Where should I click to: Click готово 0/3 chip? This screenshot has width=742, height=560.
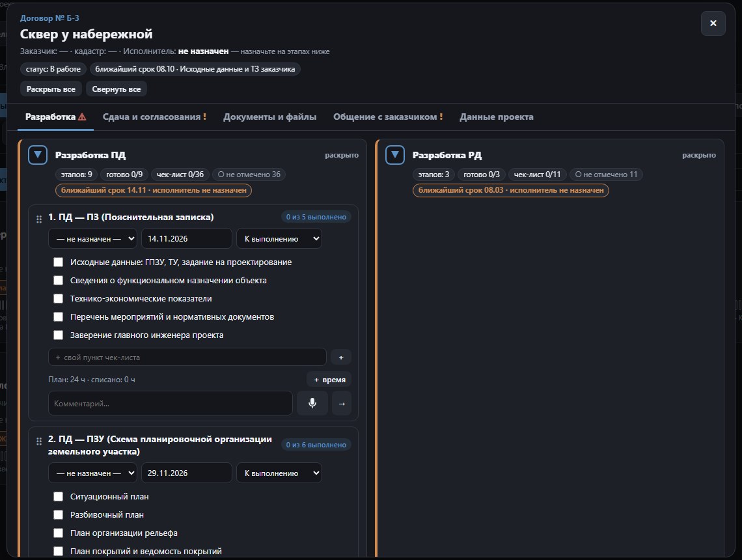tap(482, 175)
